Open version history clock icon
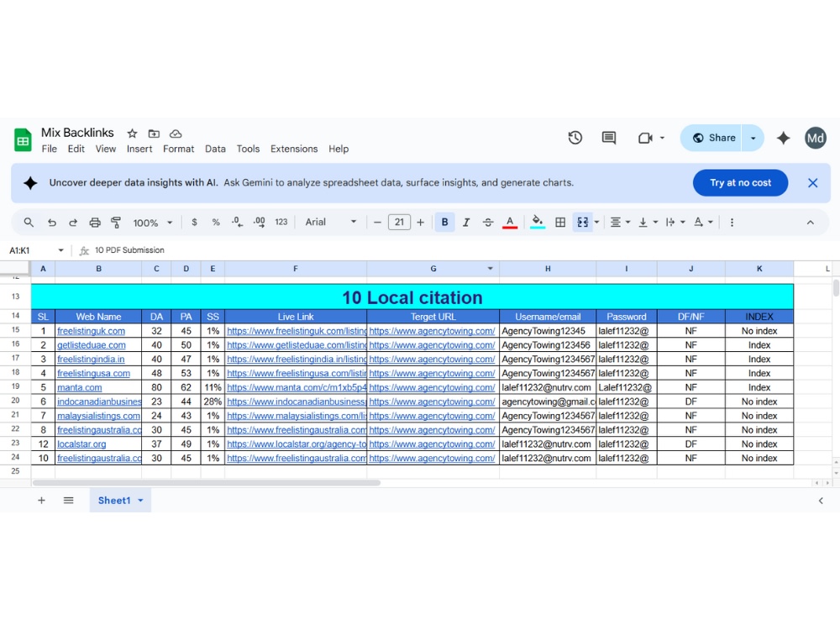The height and width of the screenshot is (630, 840). tap(575, 138)
